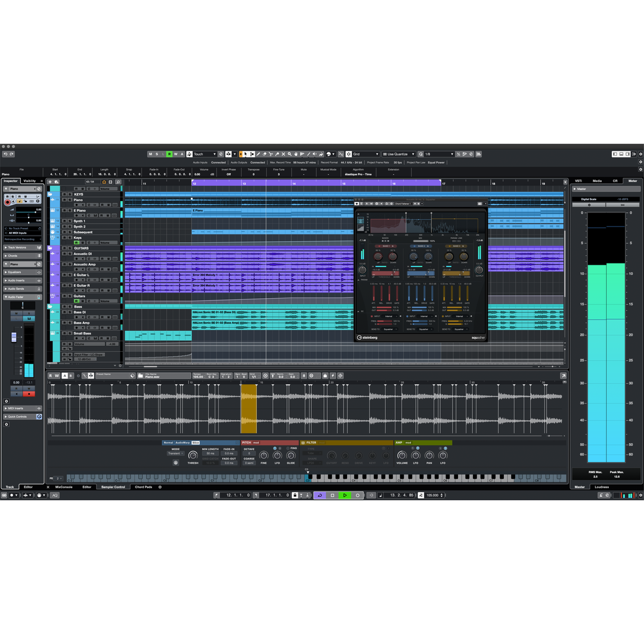Click the Add Track plus icon

(50, 181)
